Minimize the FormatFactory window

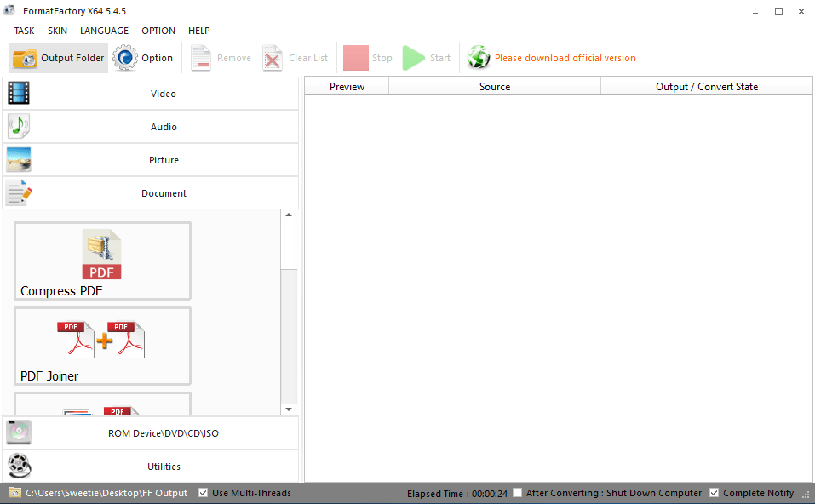(x=755, y=11)
